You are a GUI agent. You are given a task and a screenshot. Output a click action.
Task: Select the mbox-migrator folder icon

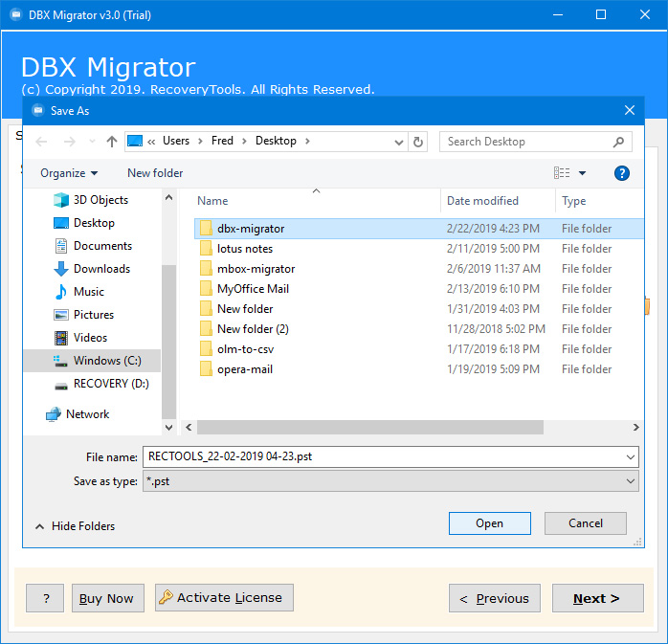[206, 269]
